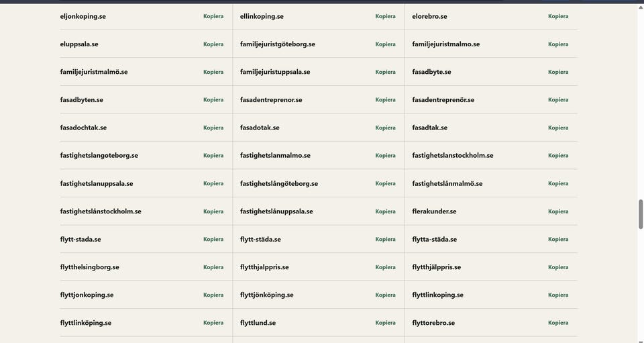Copy elorebro.se using its Kopiera button
644x343 pixels.
[x=558, y=16]
